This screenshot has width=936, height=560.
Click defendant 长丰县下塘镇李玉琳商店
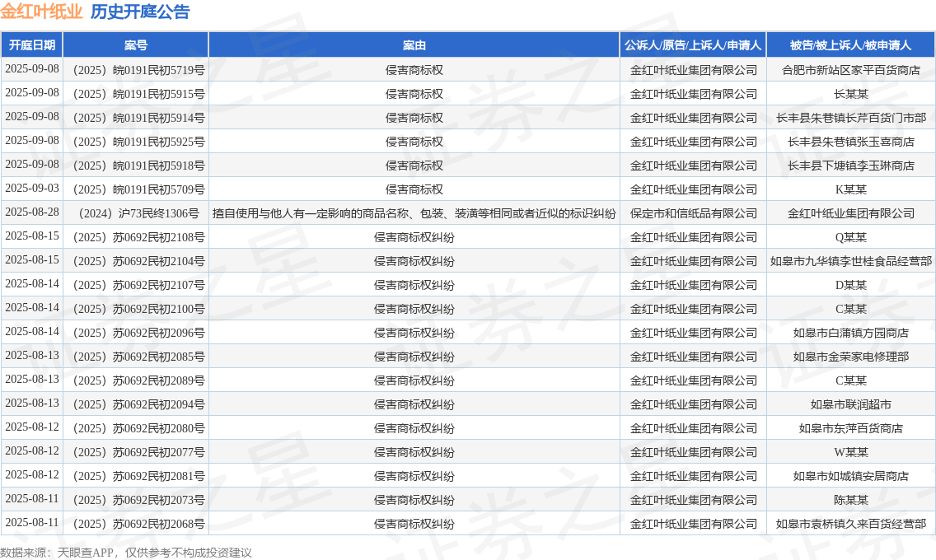tap(850, 166)
